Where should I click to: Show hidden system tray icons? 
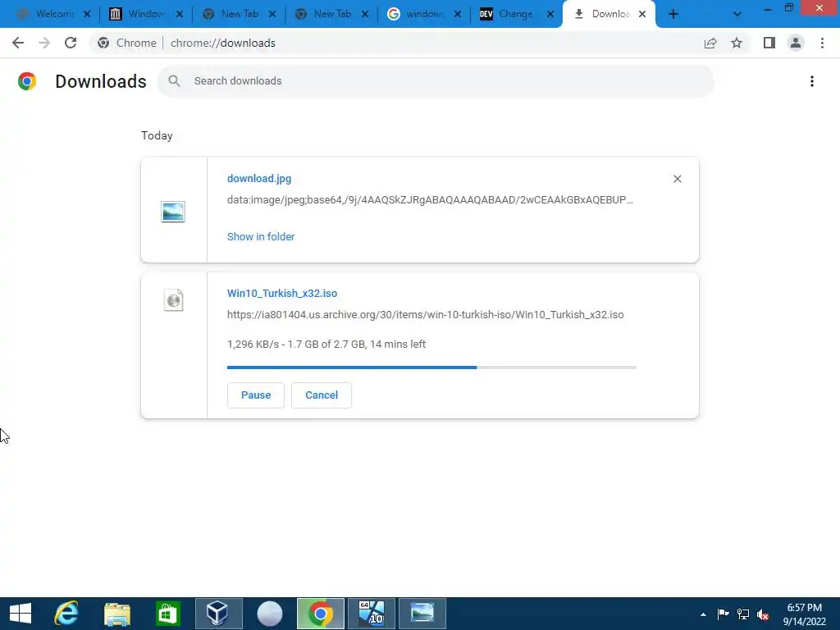pyautogui.click(x=703, y=614)
